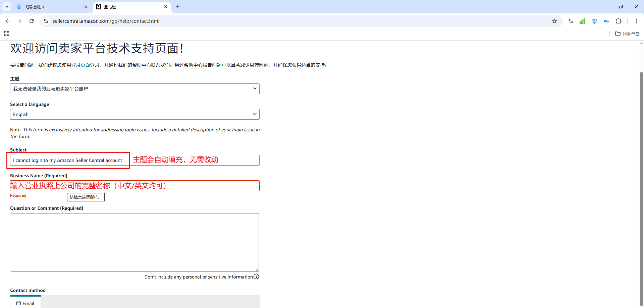Open the Select a language dropdown
This screenshot has height=308, width=644.
click(x=135, y=114)
